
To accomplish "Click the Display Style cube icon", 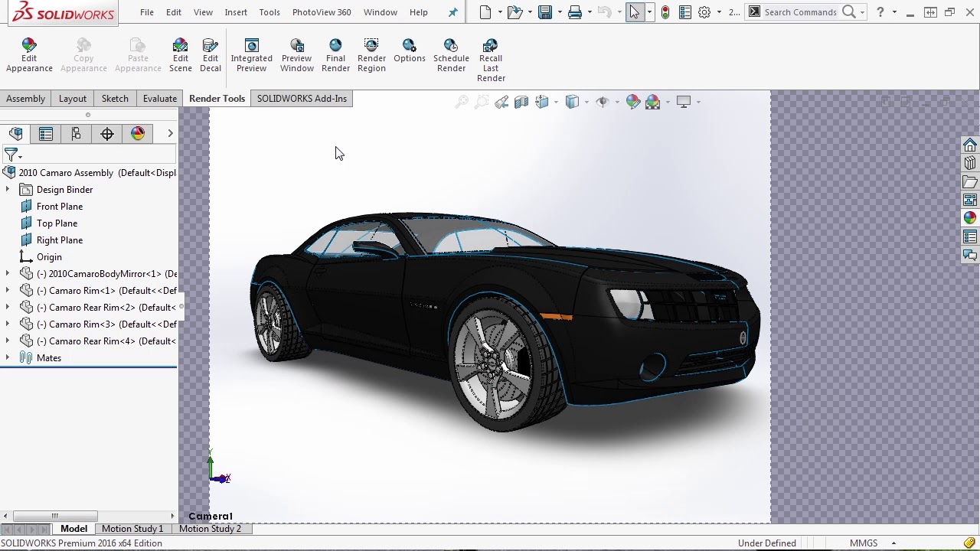I will coord(572,102).
